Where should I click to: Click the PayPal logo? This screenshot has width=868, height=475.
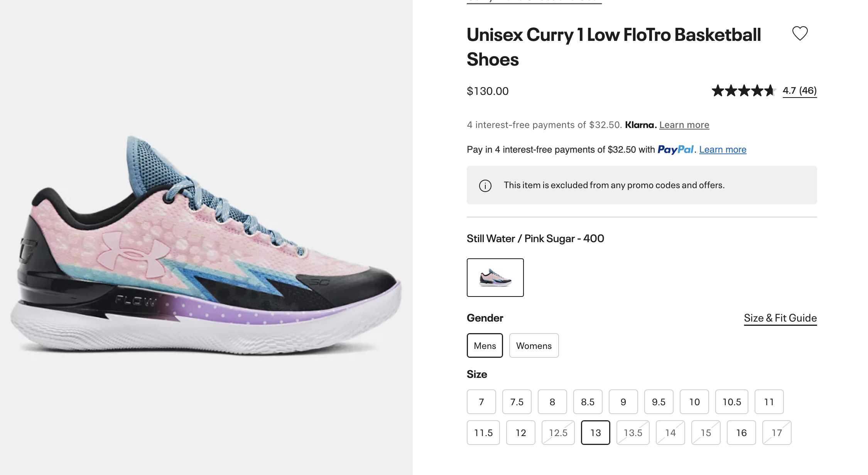675,150
